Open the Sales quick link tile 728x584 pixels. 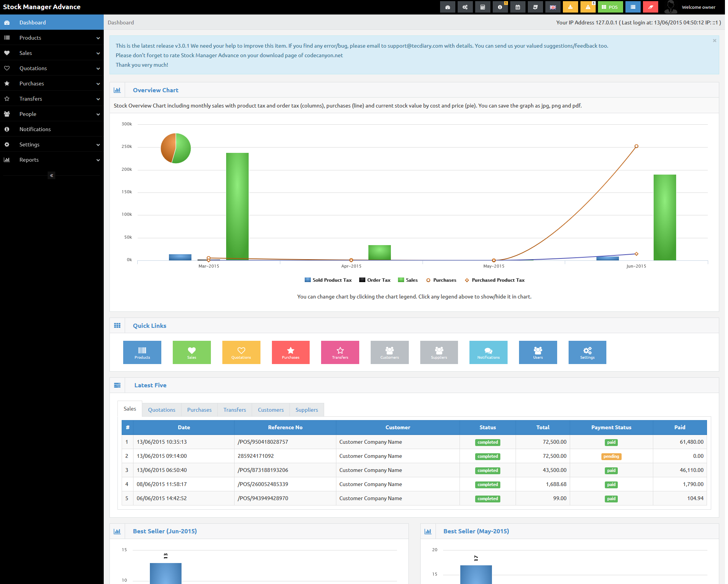pos(192,352)
